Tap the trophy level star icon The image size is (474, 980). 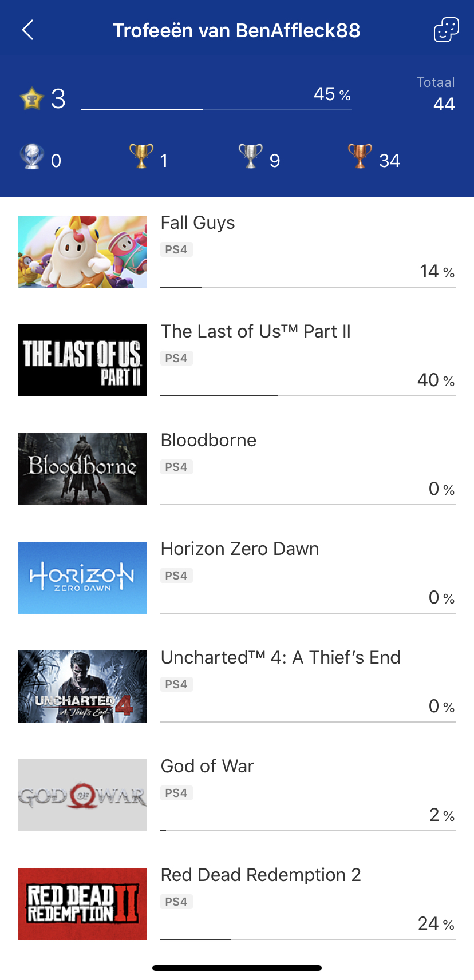tap(32, 98)
